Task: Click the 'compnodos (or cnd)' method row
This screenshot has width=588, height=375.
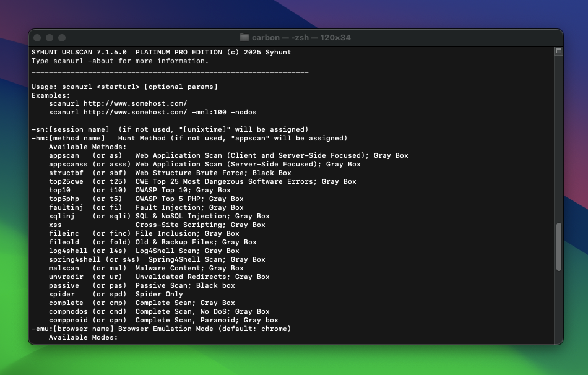Action: [159, 311]
